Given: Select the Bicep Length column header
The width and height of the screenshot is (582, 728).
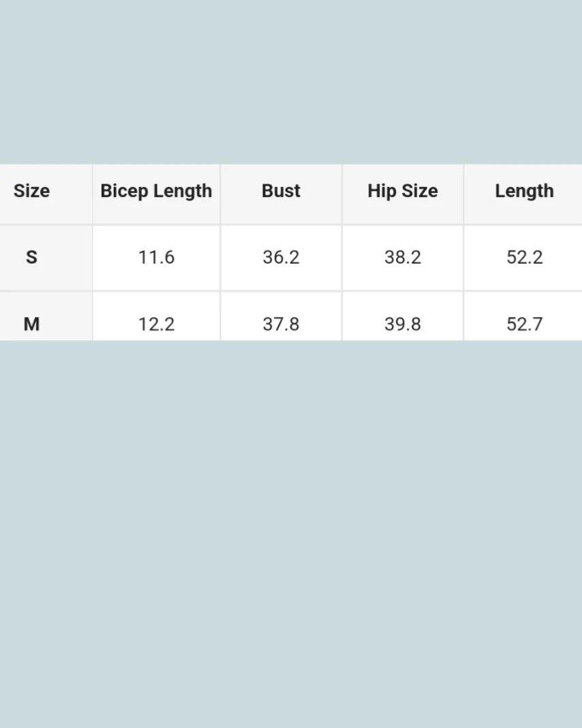Looking at the screenshot, I should pyautogui.click(x=156, y=192).
